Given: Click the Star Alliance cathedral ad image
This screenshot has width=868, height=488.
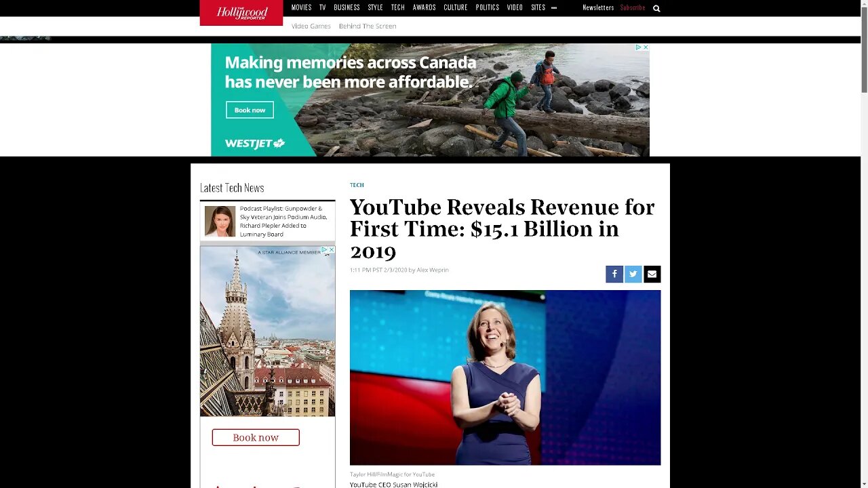Looking at the screenshot, I should [x=267, y=331].
